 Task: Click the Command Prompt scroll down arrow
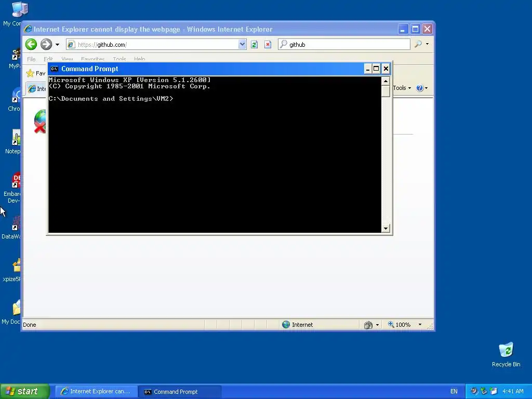click(385, 229)
